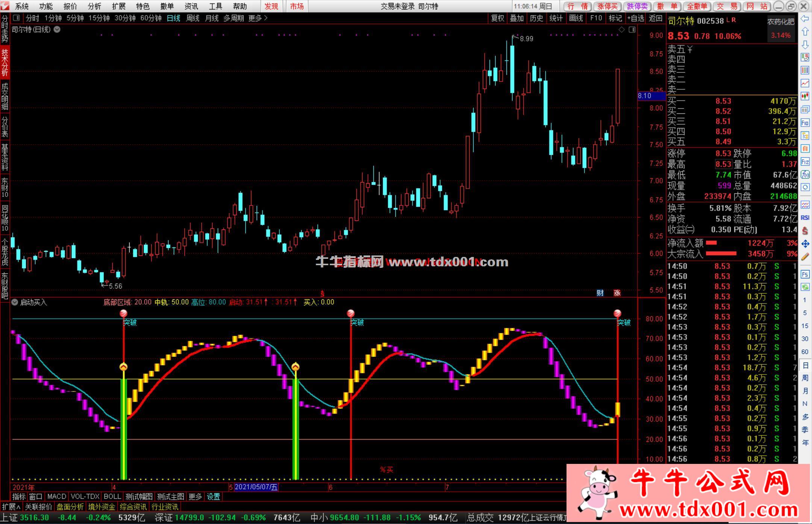Open the multi-colored table grid icon

pyautogui.click(x=805, y=70)
